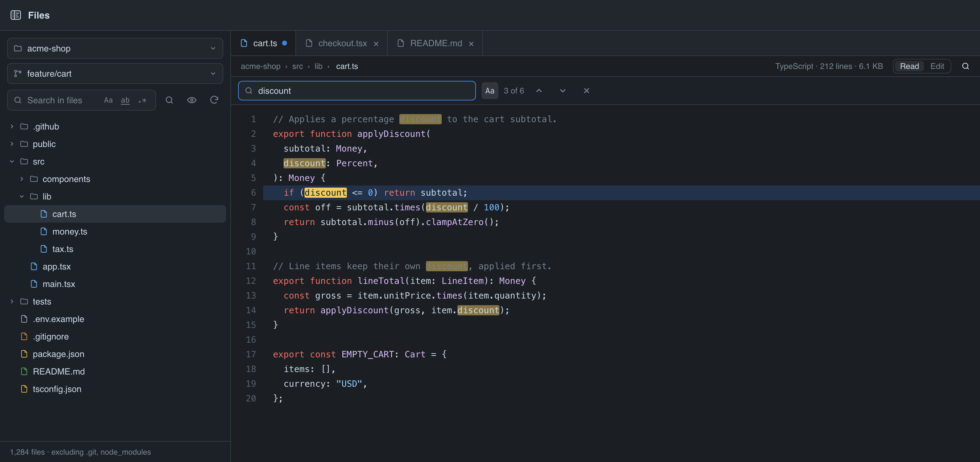Open money.ts in the file tree
This screenshot has height=462, width=980.
tap(115, 231)
